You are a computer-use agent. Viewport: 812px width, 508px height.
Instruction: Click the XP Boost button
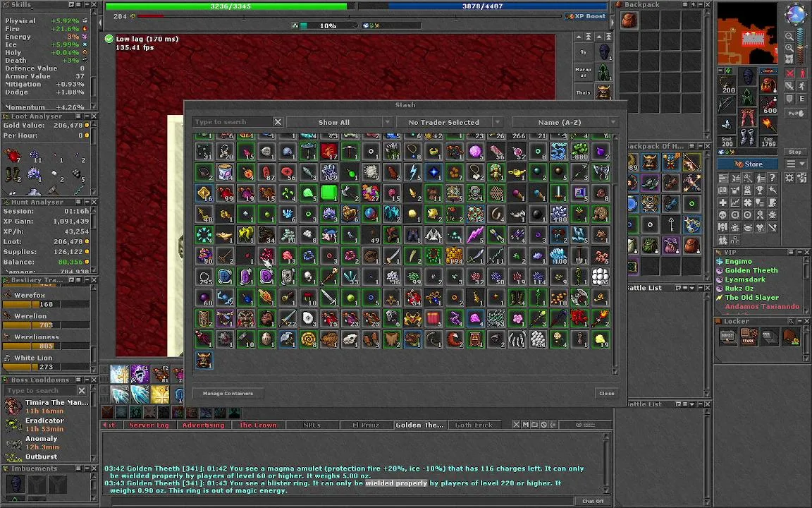pyautogui.click(x=586, y=16)
